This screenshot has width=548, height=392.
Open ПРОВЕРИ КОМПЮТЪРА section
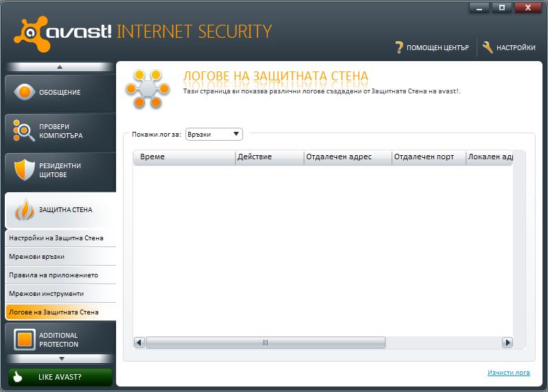60,131
